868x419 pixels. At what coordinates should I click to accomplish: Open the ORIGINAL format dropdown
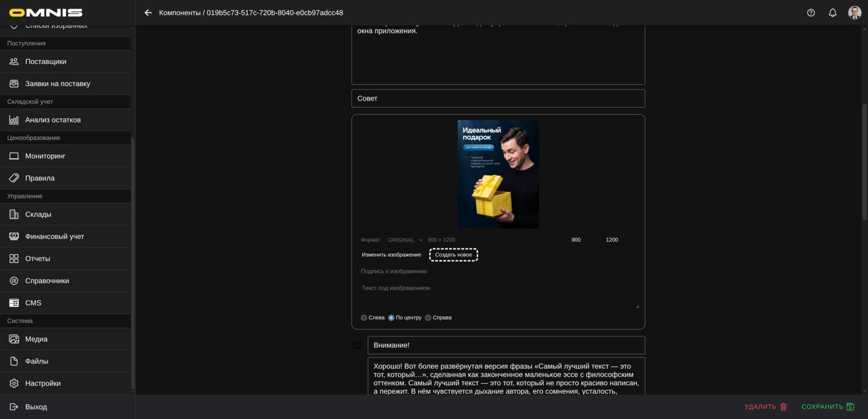click(x=406, y=240)
